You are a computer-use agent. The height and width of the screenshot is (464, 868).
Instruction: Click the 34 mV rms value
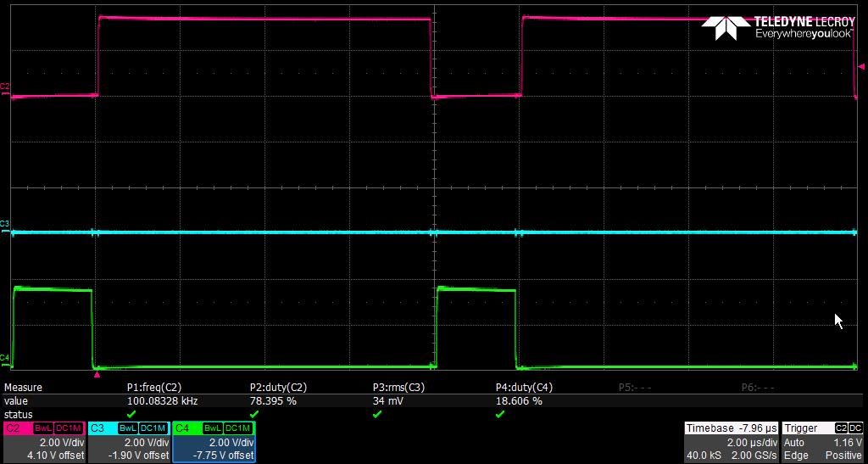387,401
